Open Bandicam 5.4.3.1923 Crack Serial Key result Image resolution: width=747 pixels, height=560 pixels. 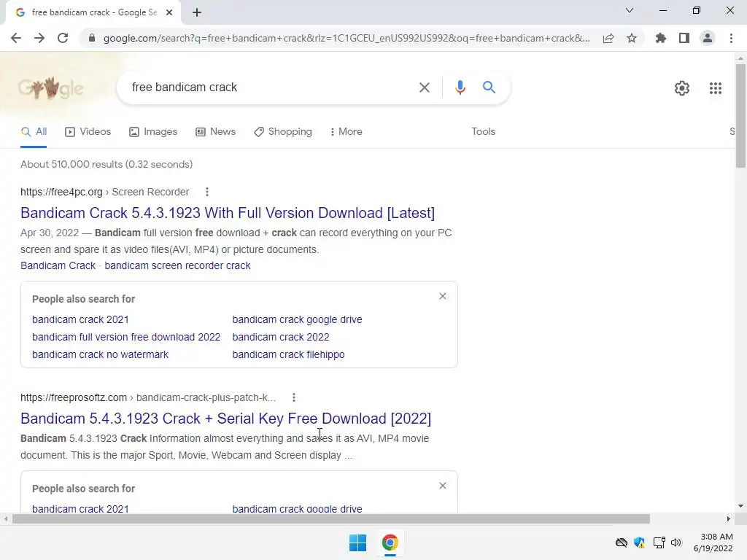click(x=226, y=419)
